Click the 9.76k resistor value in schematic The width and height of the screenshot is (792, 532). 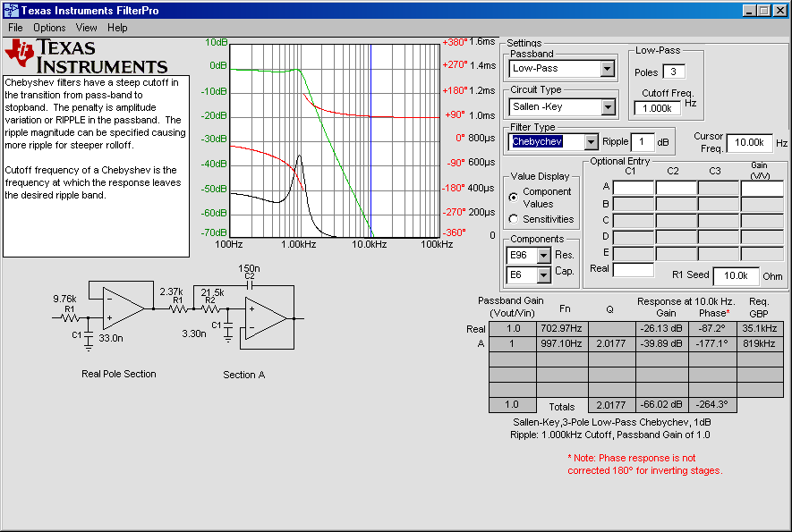point(64,299)
